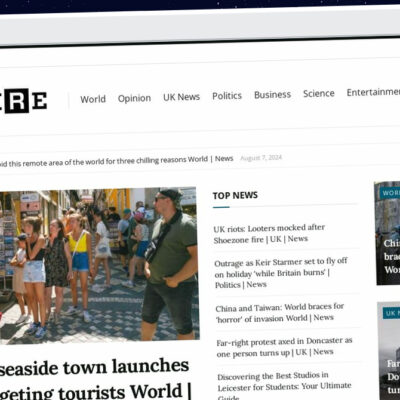Select Politics in the top navigation
The image size is (400, 400).
click(227, 96)
